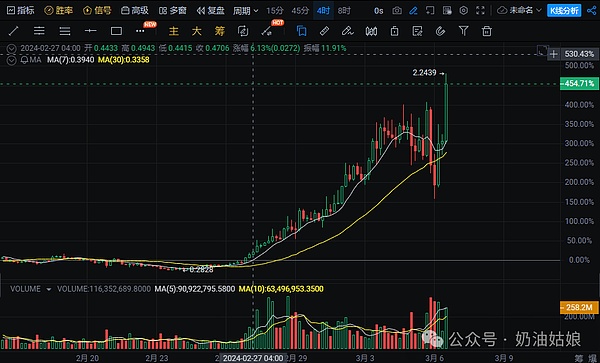Image resolution: width=600 pixels, height=363 pixels.
Task: Expand the 未命名 cloud layout dropdown
Action: click(x=519, y=10)
